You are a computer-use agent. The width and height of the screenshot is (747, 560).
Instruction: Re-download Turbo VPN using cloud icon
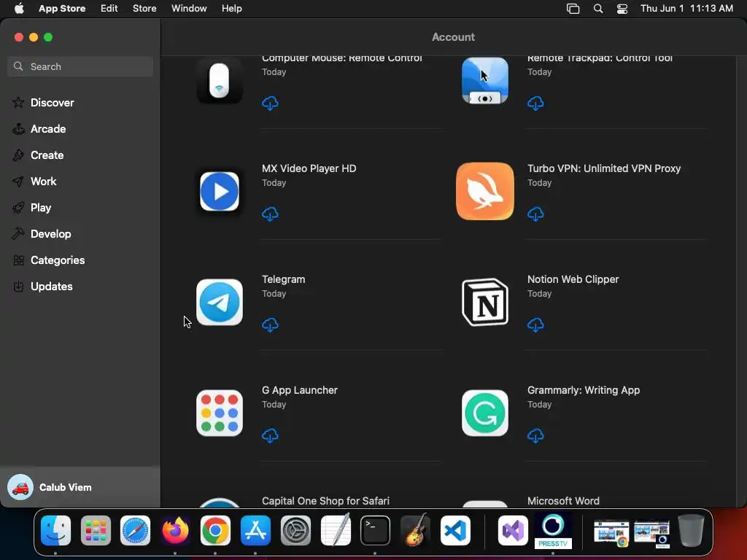535,214
